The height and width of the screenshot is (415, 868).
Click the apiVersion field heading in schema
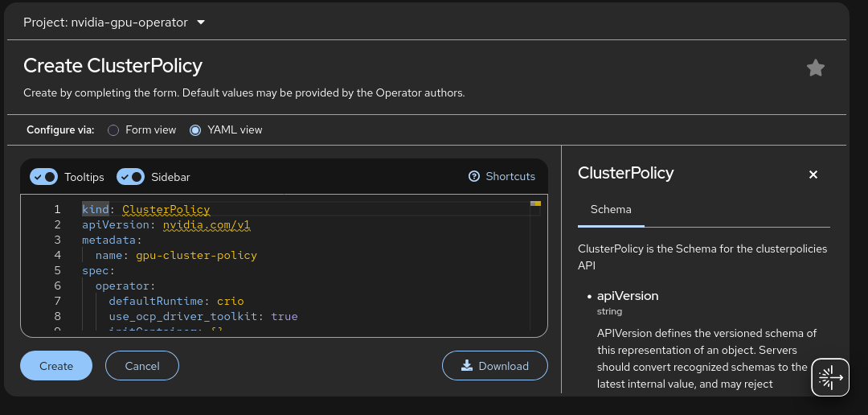point(628,296)
